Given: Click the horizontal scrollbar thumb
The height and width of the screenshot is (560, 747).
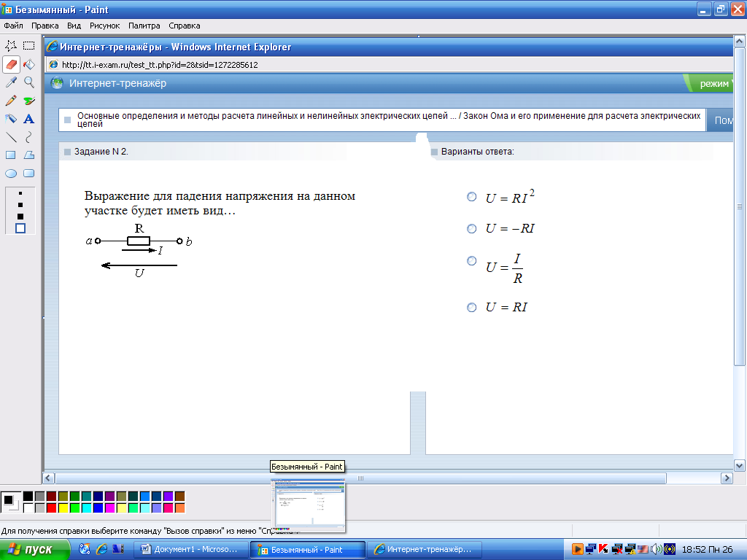Looking at the screenshot, I should (360, 478).
